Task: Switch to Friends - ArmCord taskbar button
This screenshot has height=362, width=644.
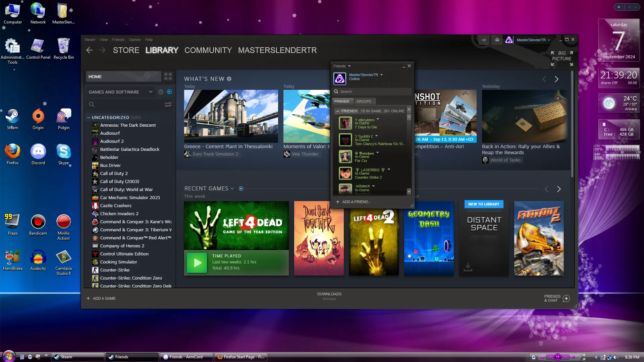Action: tap(186, 357)
